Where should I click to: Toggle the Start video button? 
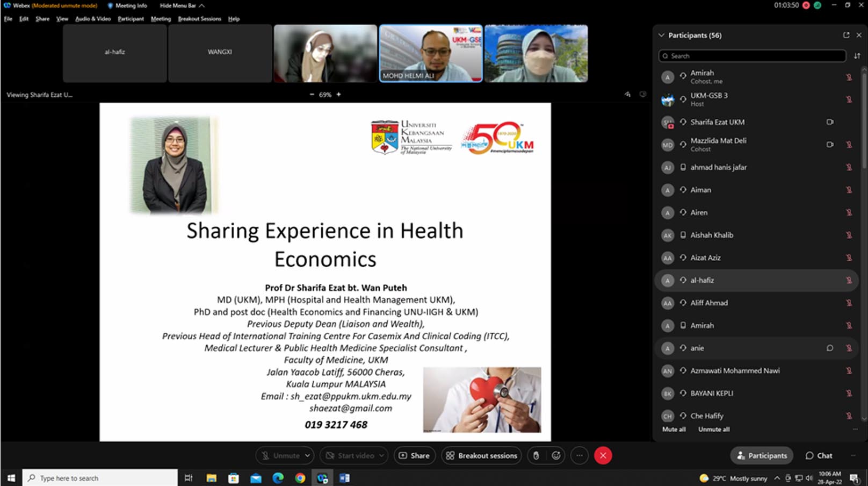pyautogui.click(x=349, y=455)
